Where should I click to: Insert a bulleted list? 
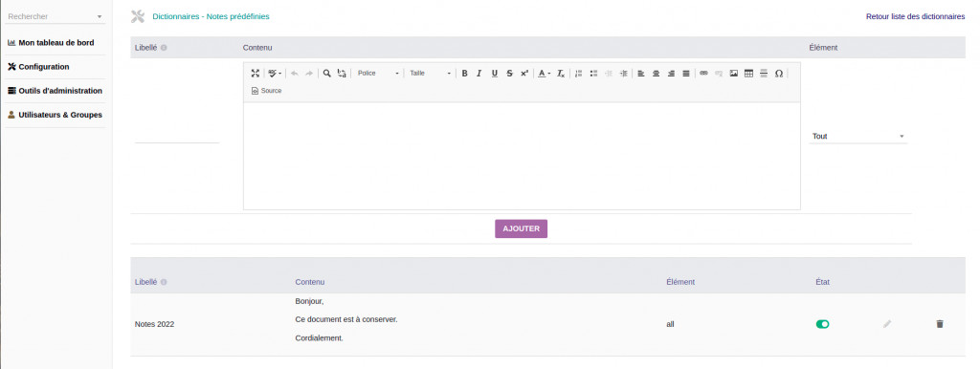tap(593, 73)
